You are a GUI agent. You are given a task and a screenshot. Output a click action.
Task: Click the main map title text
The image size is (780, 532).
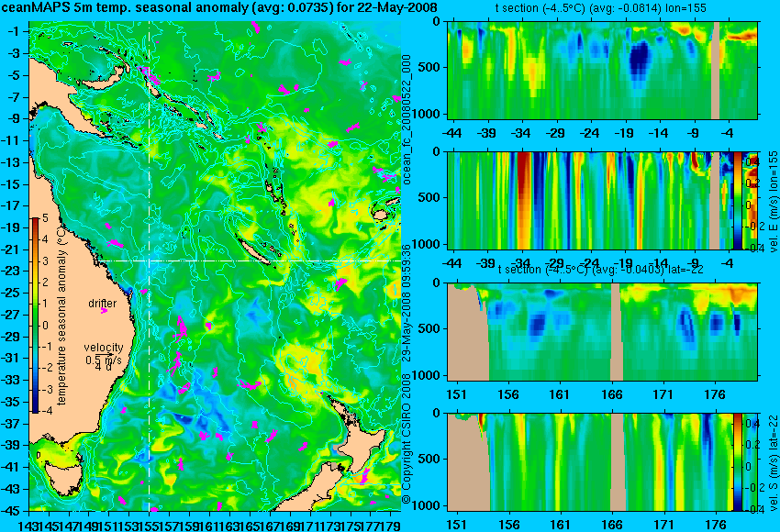219,7
